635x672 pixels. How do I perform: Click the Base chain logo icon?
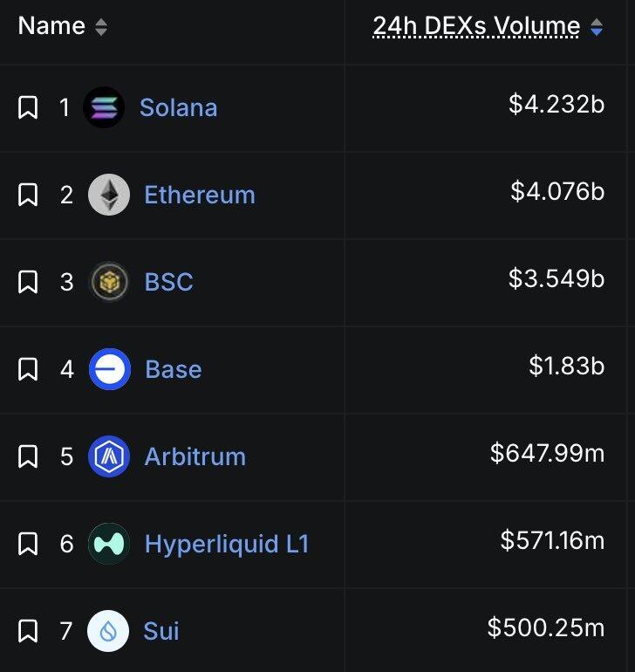[109, 369]
